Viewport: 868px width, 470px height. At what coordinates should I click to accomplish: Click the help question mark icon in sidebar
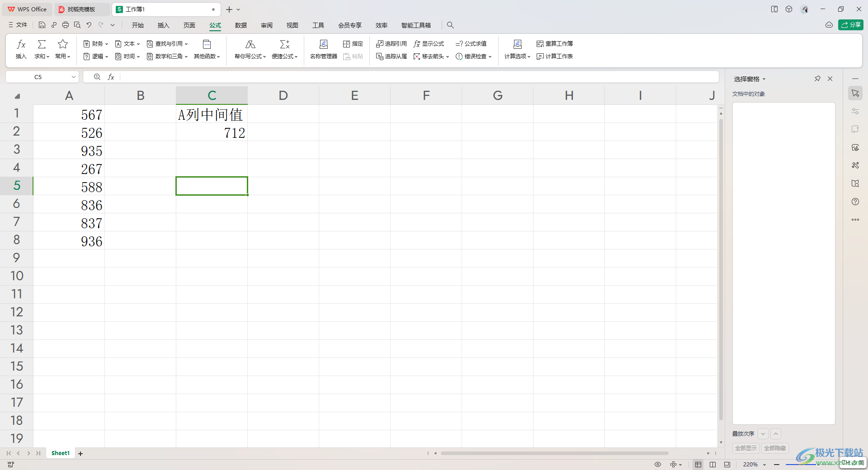(x=855, y=202)
